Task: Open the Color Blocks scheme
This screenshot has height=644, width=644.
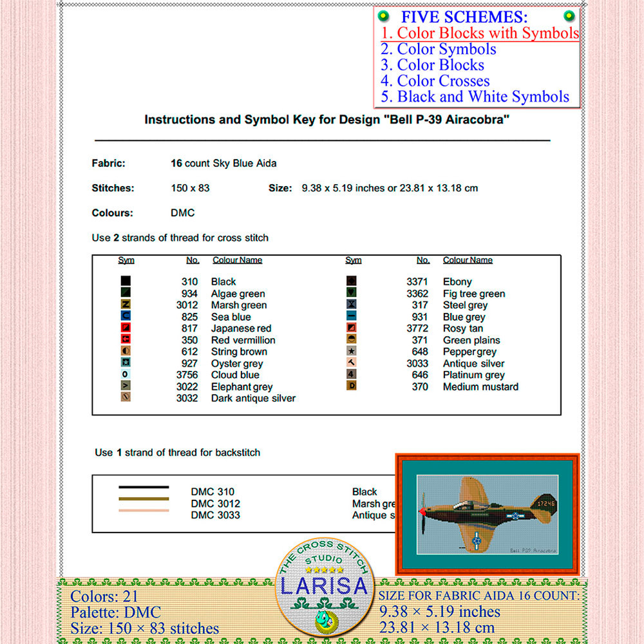Action: coord(432,65)
